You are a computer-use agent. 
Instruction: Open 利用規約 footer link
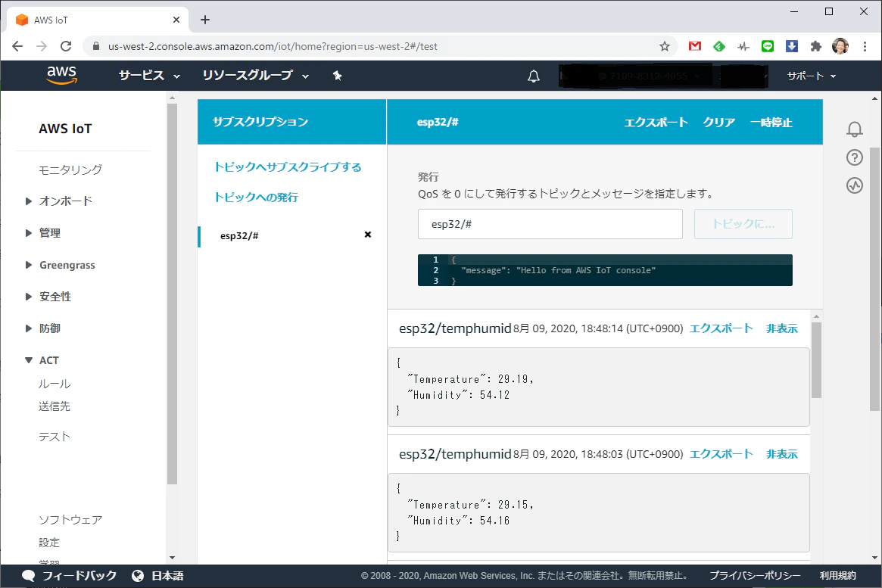[x=837, y=576]
